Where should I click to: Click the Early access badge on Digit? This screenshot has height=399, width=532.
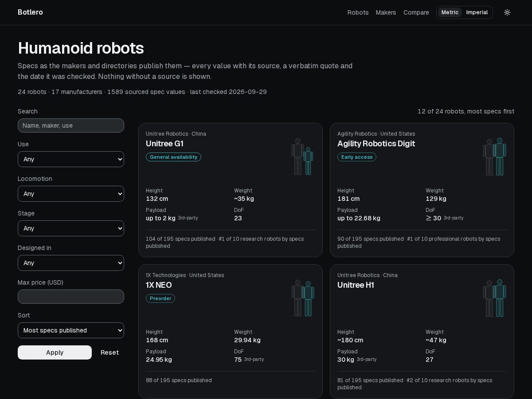(x=357, y=157)
